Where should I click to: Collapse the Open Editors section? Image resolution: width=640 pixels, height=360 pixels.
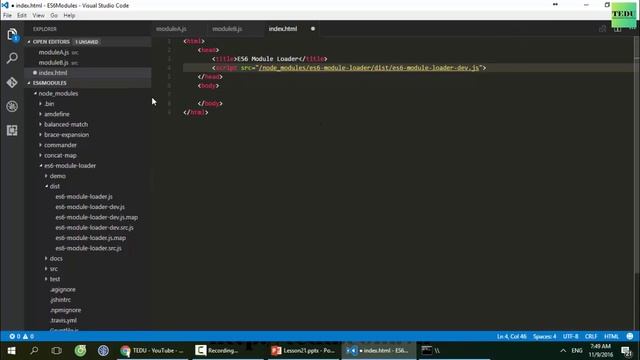(x=51, y=42)
